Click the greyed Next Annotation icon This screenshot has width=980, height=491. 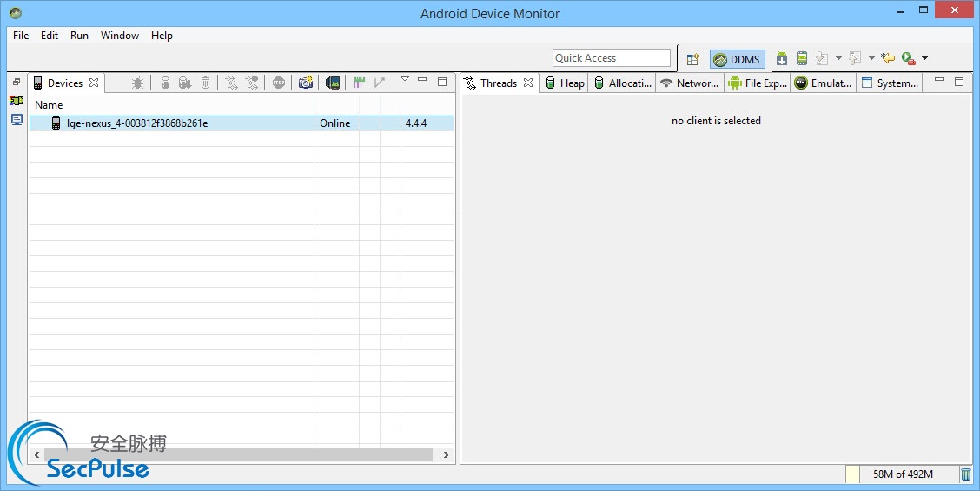pos(822,59)
